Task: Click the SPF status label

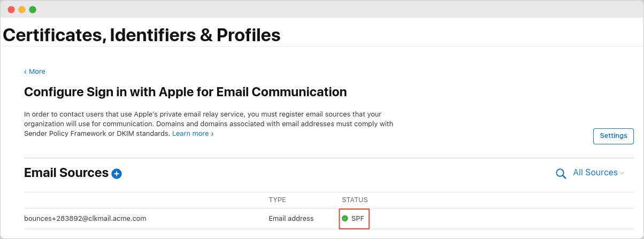Action: pyautogui.click(x=357, y=218)
